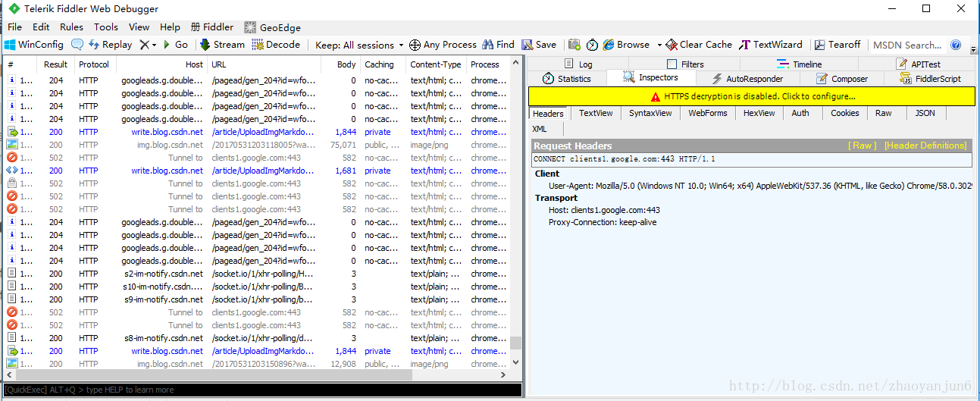The height and width of the screenshot is (401, 980).
Task: Open the View menu
Action: [139, 27]
